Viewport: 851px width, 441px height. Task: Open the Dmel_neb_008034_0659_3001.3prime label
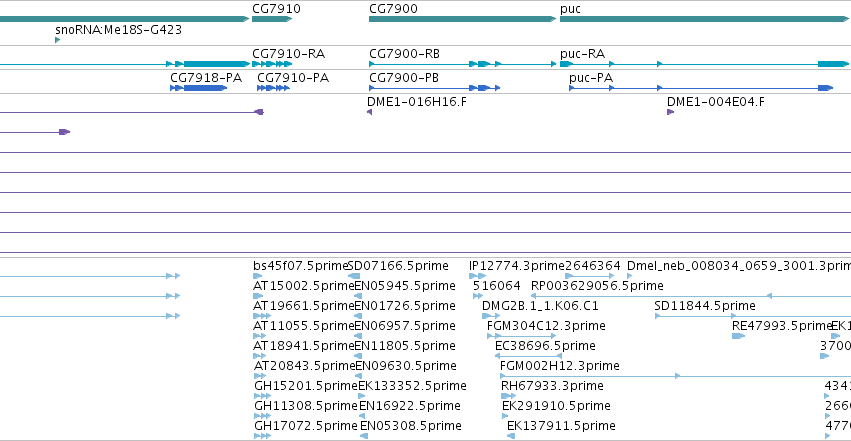(739, 266)
